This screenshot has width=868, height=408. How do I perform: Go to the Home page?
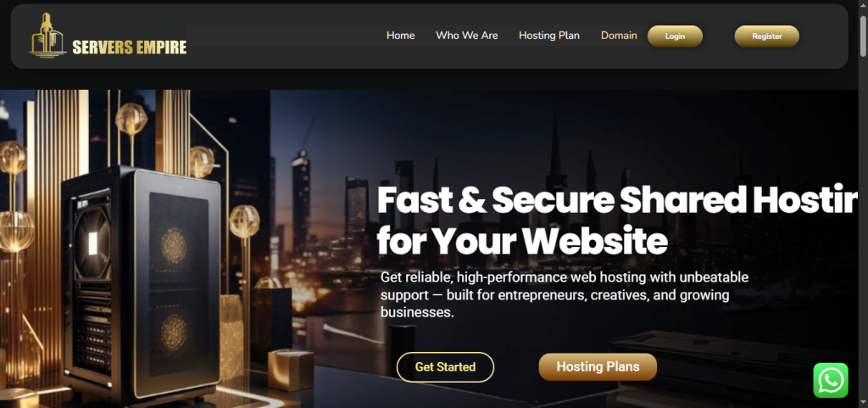[400, 36]
